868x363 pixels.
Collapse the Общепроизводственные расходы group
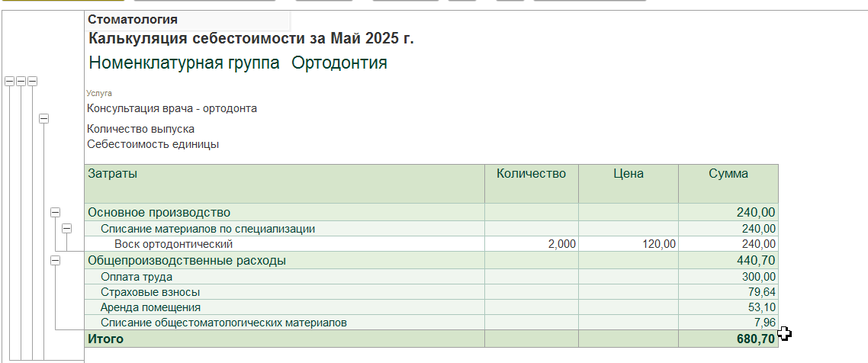click(x=56, y=260)
